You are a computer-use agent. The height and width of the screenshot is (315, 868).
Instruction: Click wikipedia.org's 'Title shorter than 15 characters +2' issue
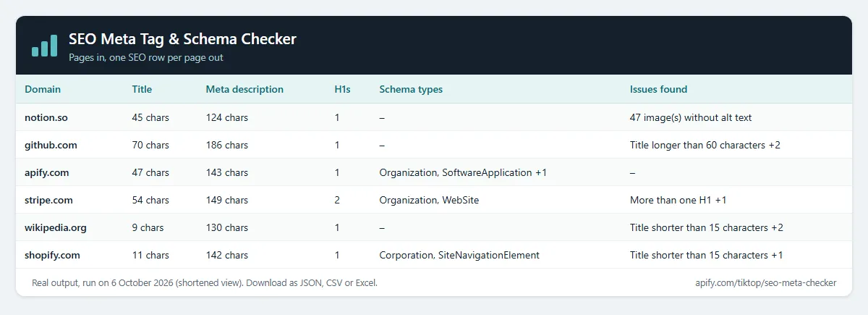point(707,227)
